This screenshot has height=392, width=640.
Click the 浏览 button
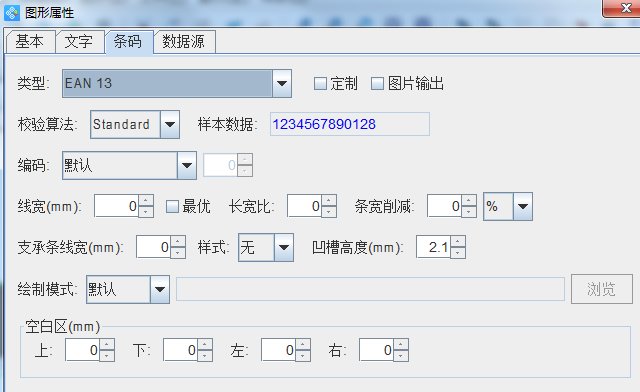(x=602, y=289)
